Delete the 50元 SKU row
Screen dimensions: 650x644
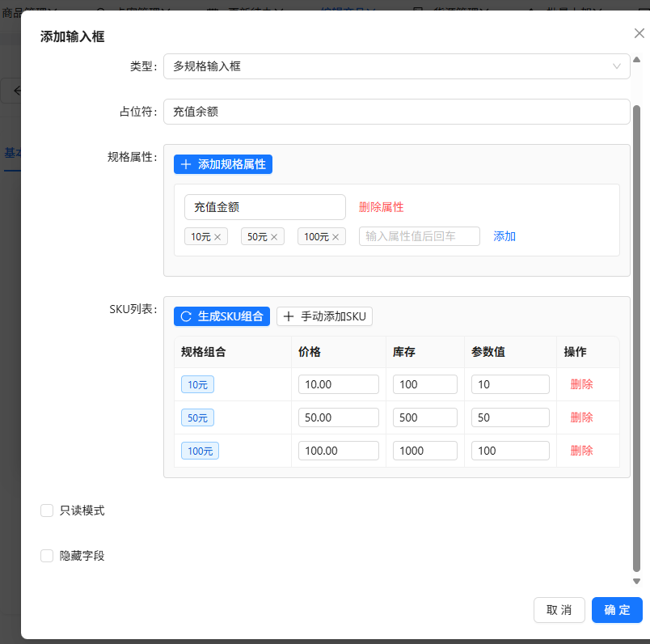(x=581, y=417)
